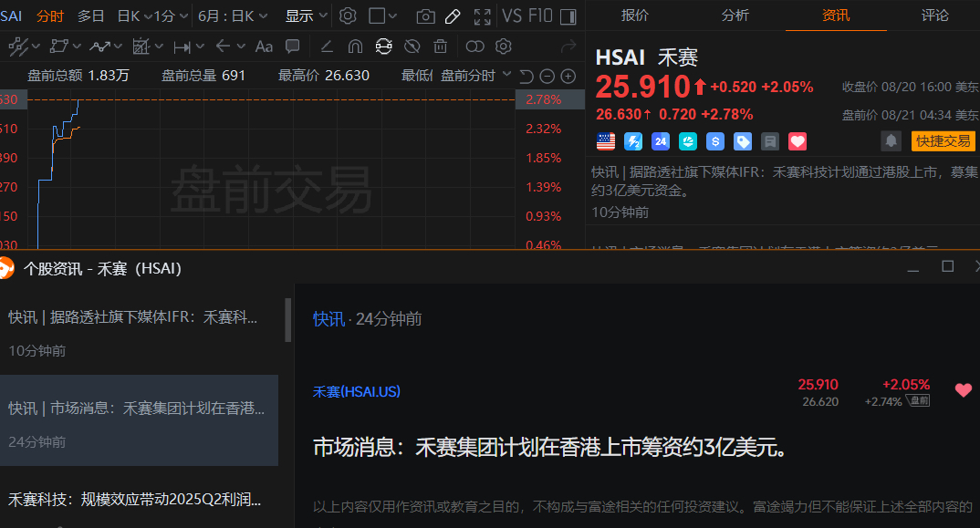Click the 24-hour trading badge icon
Image resolution: width=980 pixels, height=528 pixels.
tap(661, 142)
